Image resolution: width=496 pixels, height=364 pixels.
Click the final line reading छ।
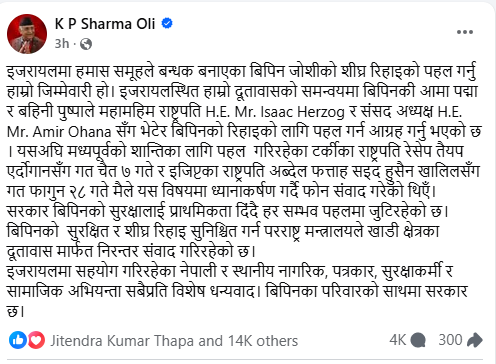15,312
